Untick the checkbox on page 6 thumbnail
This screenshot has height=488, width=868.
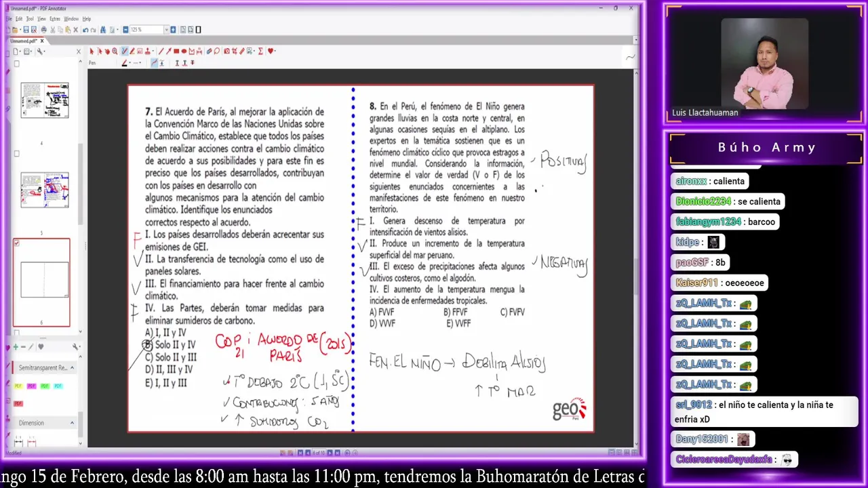[x=17, y=243]
